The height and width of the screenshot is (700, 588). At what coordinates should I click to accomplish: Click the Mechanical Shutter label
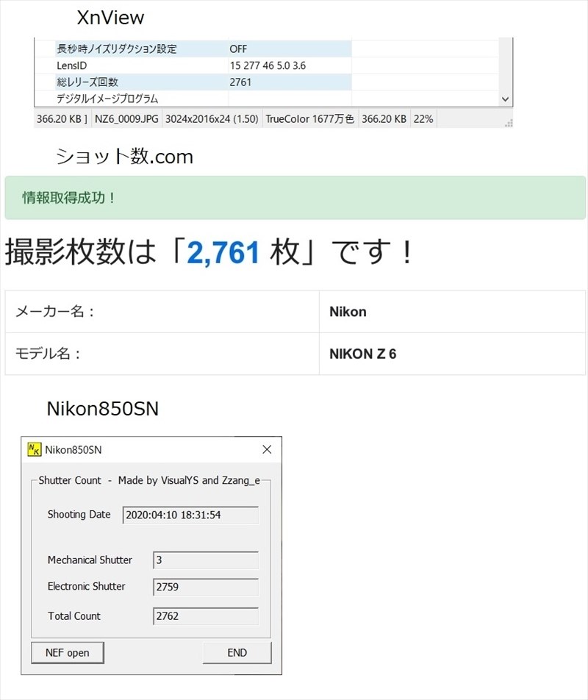(90, 560)
